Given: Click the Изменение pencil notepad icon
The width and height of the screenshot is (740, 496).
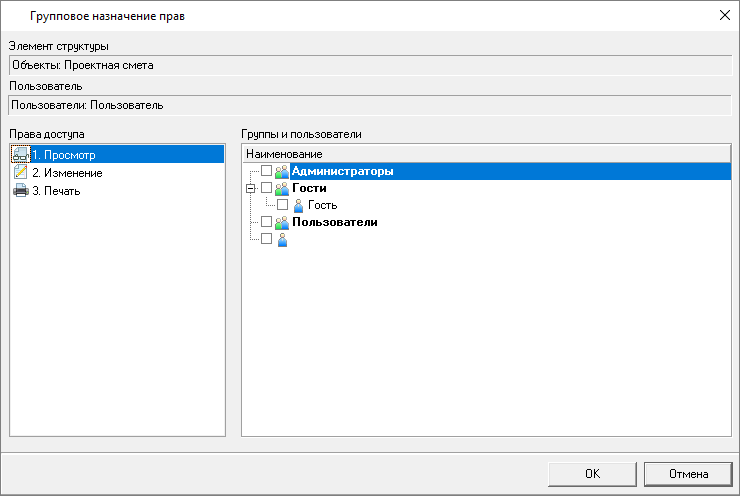Looking at the screenshot, I should [20, 172].
